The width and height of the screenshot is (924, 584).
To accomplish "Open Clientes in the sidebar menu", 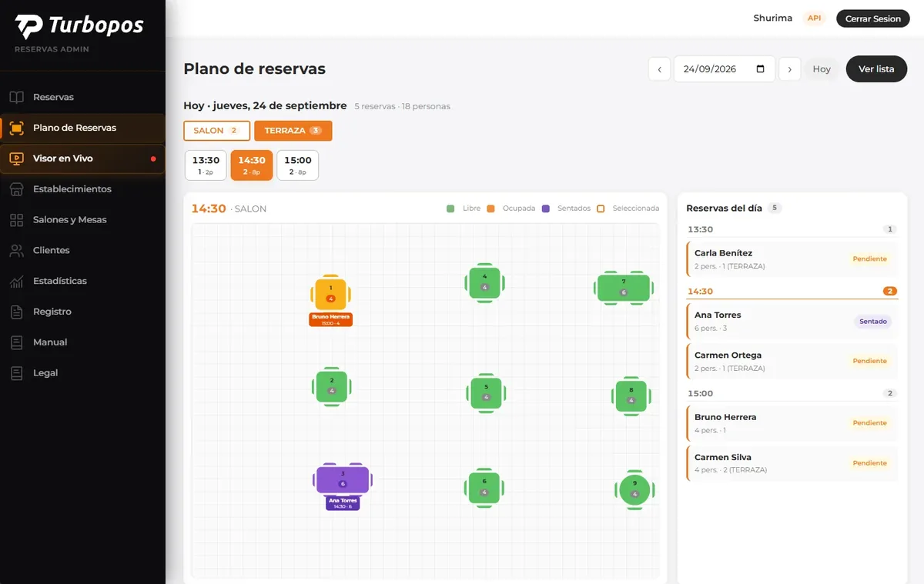I will coord(82,251).
